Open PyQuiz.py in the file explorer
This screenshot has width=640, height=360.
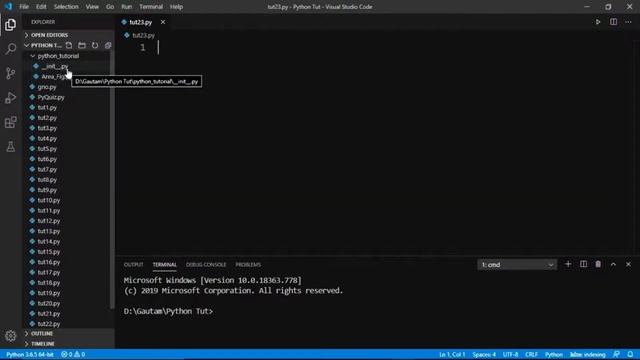point(51,97)
